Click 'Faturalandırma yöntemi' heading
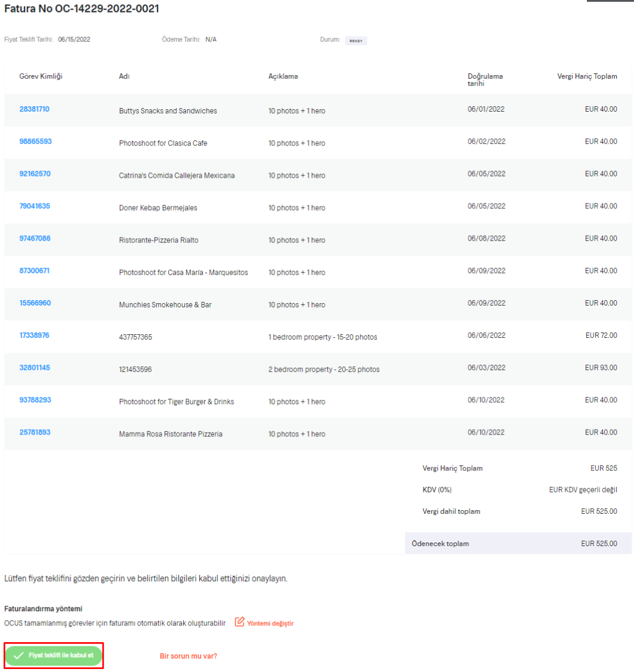 [44, 609]
